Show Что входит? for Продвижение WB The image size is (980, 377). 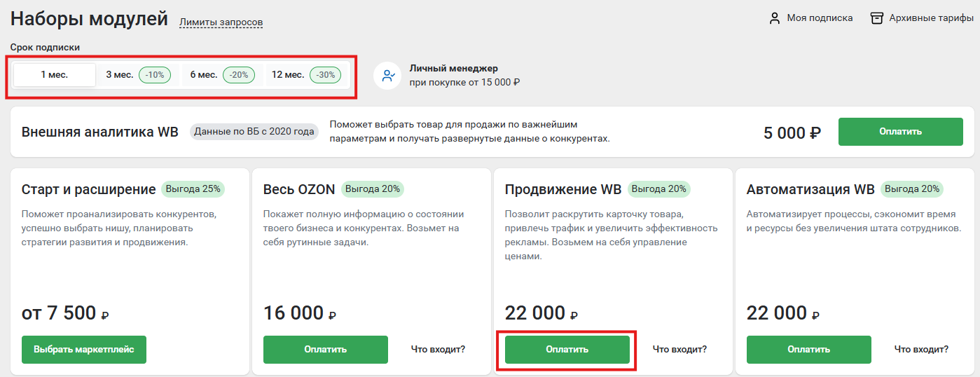pos(679,349)
